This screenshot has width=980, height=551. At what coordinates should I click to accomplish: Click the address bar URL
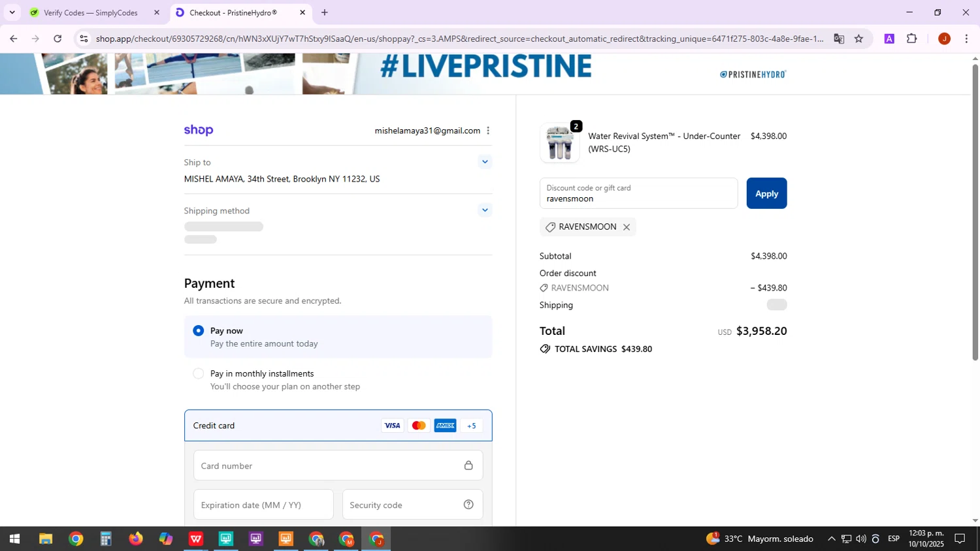point(459,39)
